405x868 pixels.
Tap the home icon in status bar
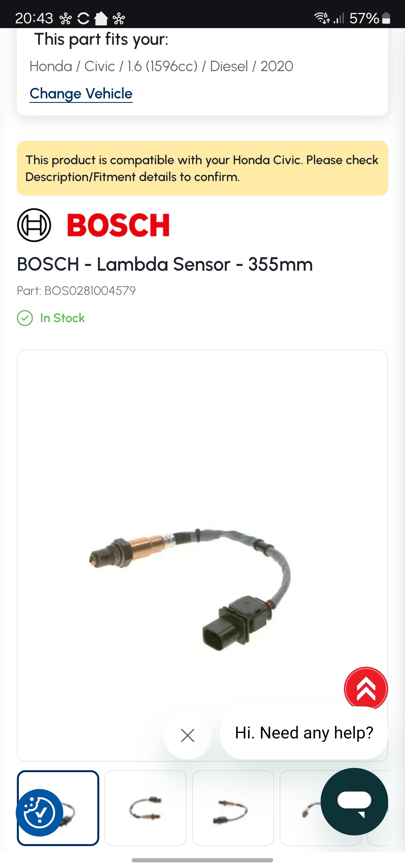pyautogui.click(x=101, y=19)
